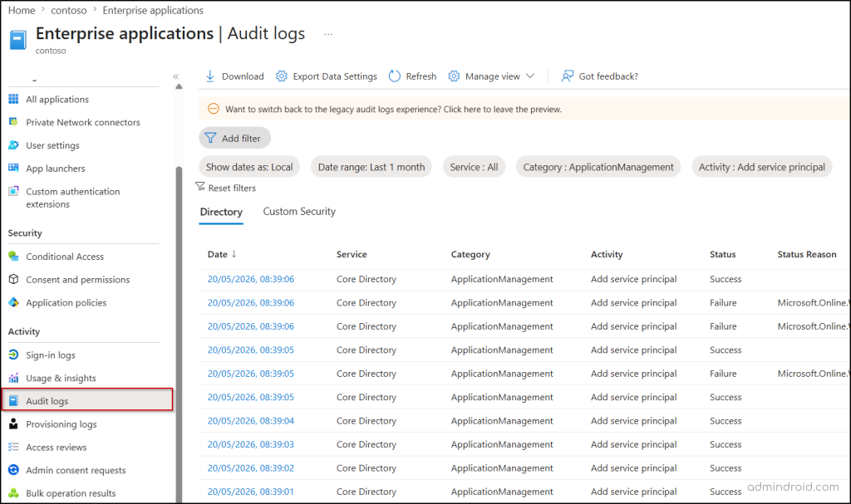Open the 20/05/2026, 08:39:03 log entry
The width and height of the screenshot is (851, 504).
coord(251,443)
